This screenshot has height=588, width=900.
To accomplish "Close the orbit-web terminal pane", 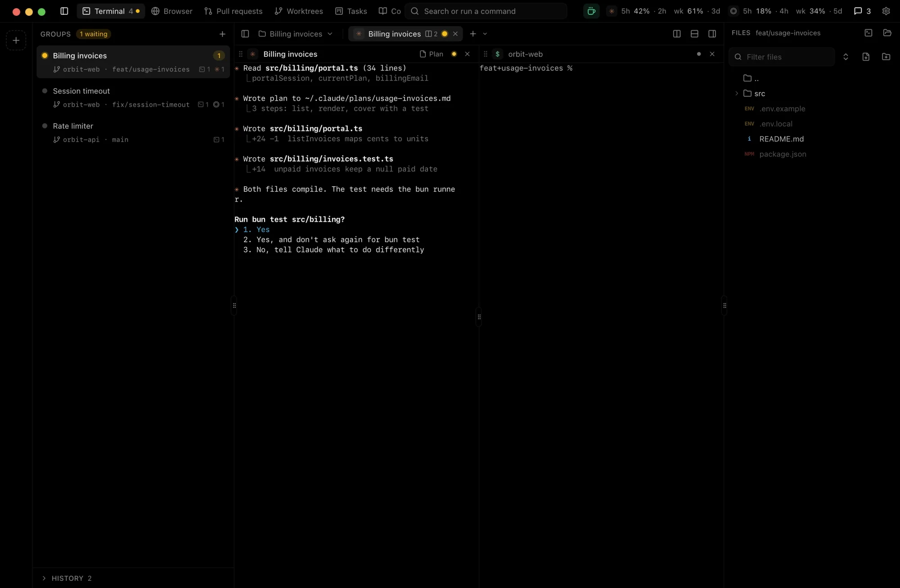I will tap(712, 54).
